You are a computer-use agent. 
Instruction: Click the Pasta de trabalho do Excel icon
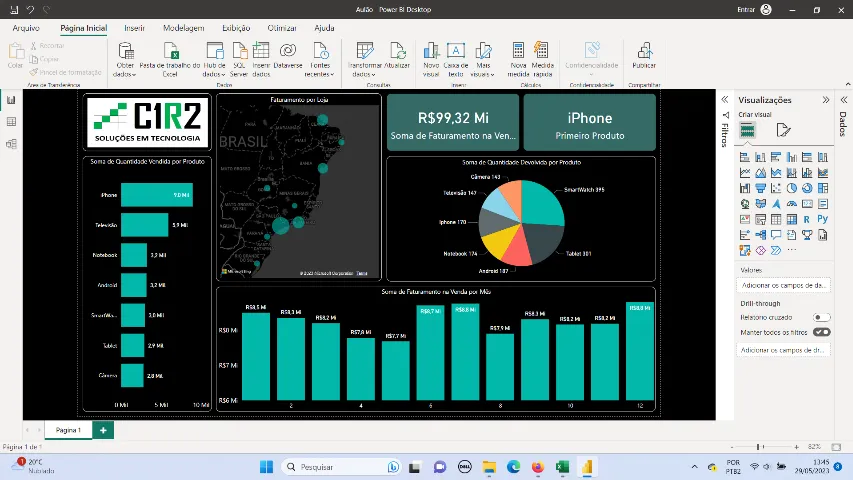pos(170,51)
